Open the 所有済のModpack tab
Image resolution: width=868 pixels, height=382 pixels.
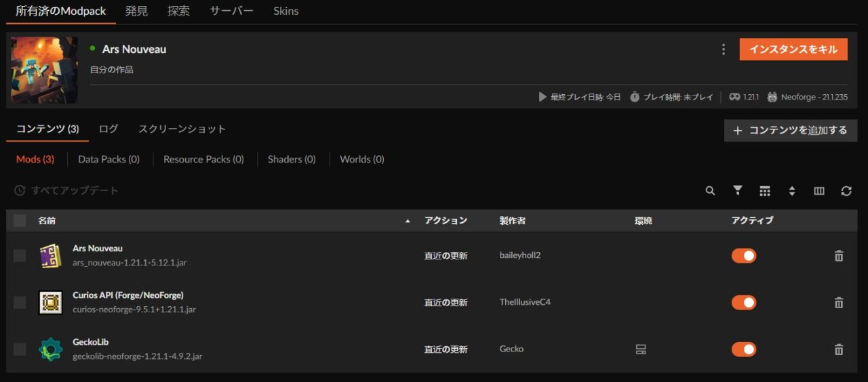(x=61, y=11)
